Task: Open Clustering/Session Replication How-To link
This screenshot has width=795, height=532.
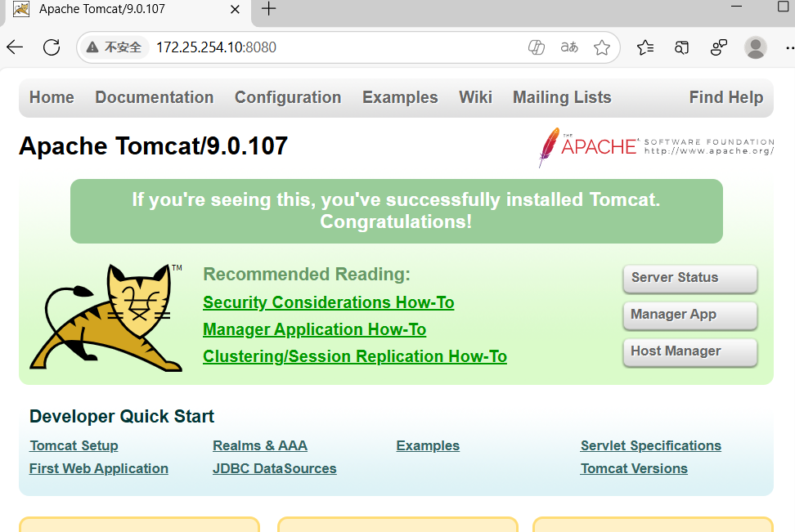Action: click(355, 356)
